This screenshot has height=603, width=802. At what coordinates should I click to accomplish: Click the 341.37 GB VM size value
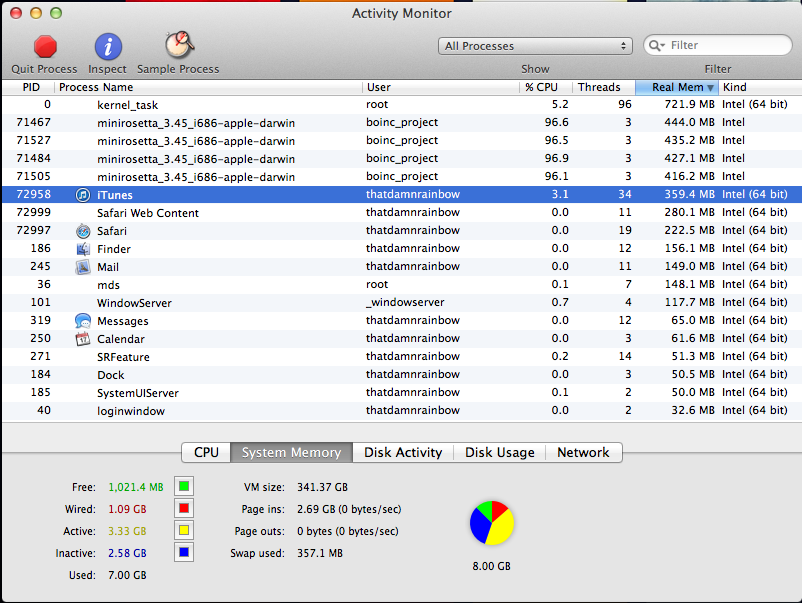322,487
